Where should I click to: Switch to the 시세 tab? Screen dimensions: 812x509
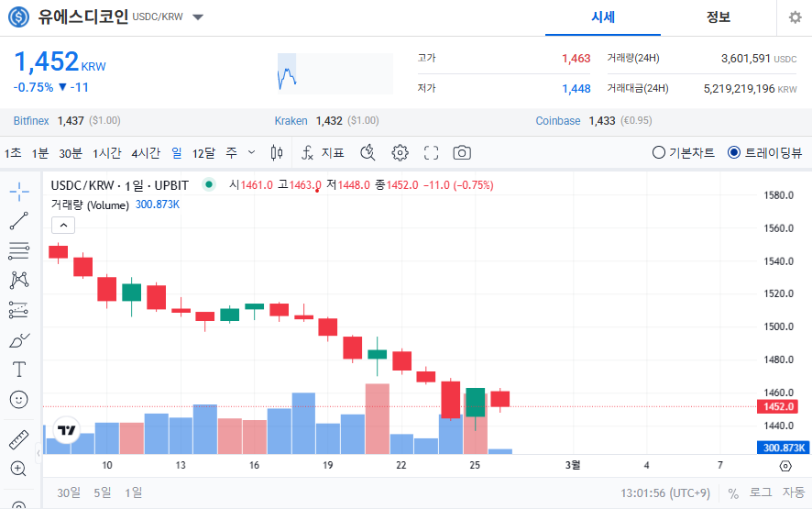coord(603,17)
